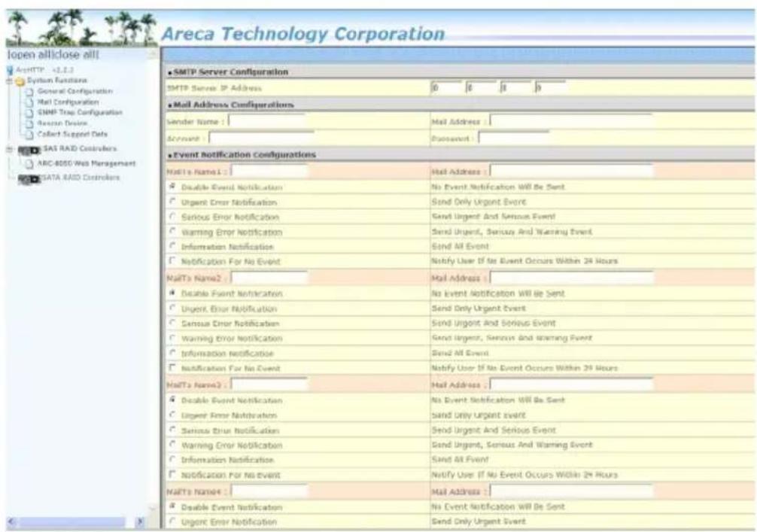Select Urgent Error Notification under MailTo Name1
The height and width of the screenshot is (532, 757).
pos(172,202)
